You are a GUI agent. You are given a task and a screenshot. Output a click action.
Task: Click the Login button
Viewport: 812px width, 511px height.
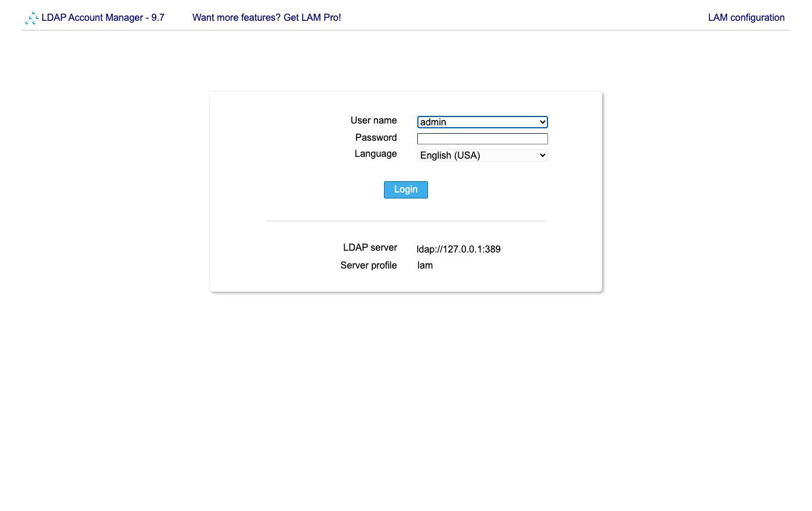406,190
